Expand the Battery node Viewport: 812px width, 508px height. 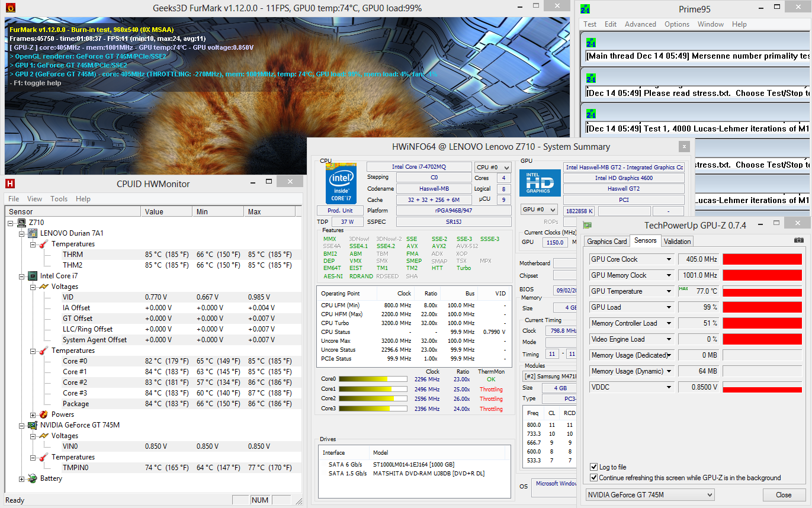coord(23,478)
